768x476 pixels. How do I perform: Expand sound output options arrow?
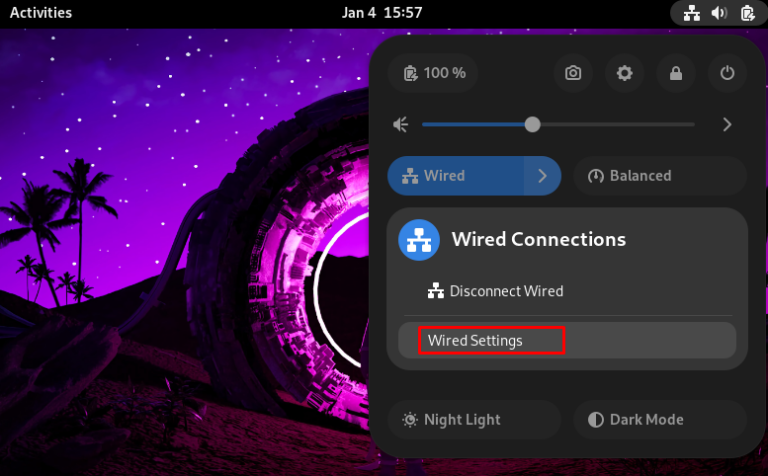pyautogui.click(x=727, y=125)
